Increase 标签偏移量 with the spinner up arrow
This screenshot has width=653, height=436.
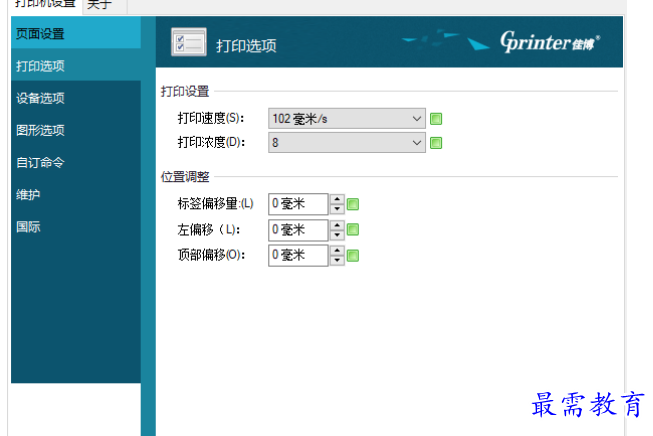337,200
